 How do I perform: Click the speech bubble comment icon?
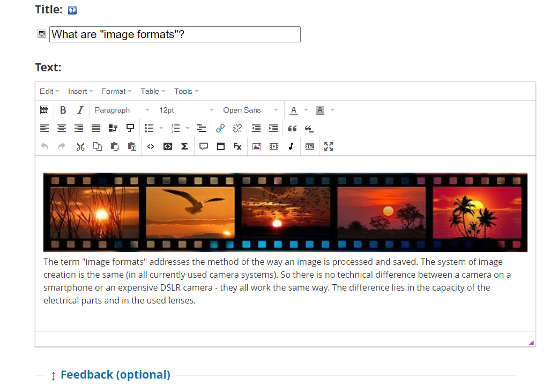[x=204, y=147]
